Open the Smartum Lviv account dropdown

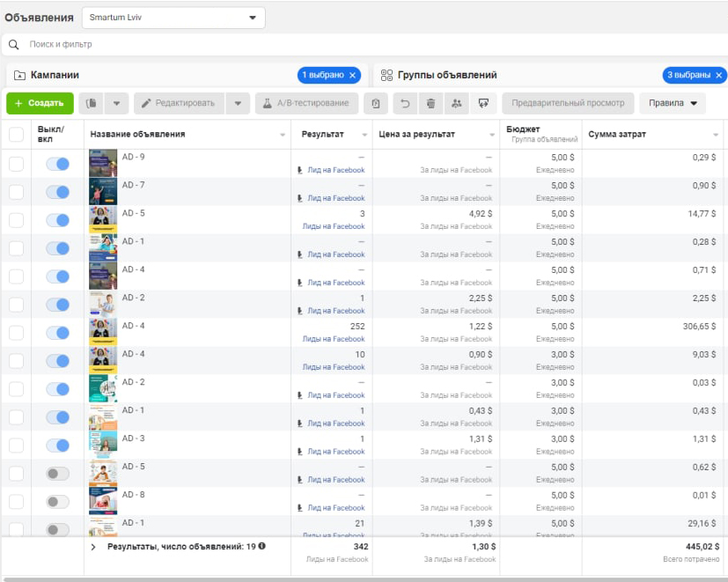tap(173, 18)
